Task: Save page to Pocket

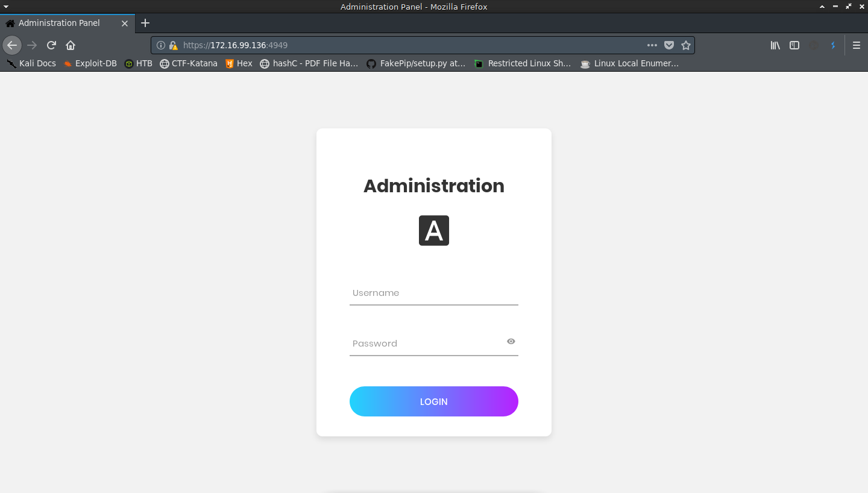Action: (669, 45)
